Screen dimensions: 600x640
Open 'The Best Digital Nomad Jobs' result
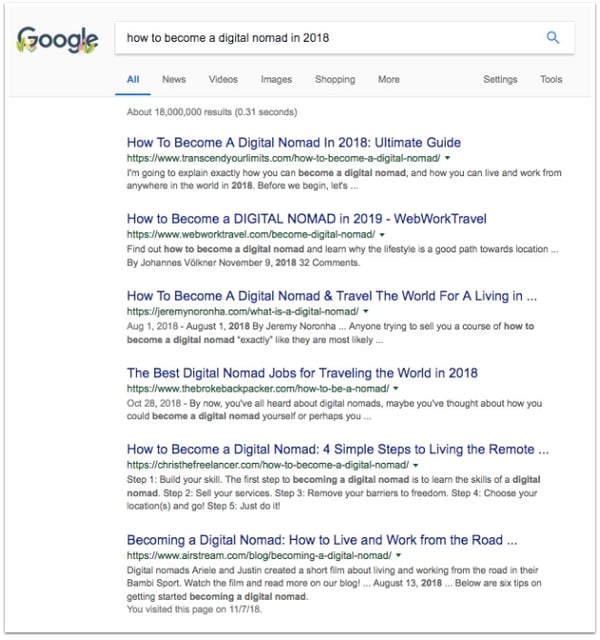(x=302, y=373)
